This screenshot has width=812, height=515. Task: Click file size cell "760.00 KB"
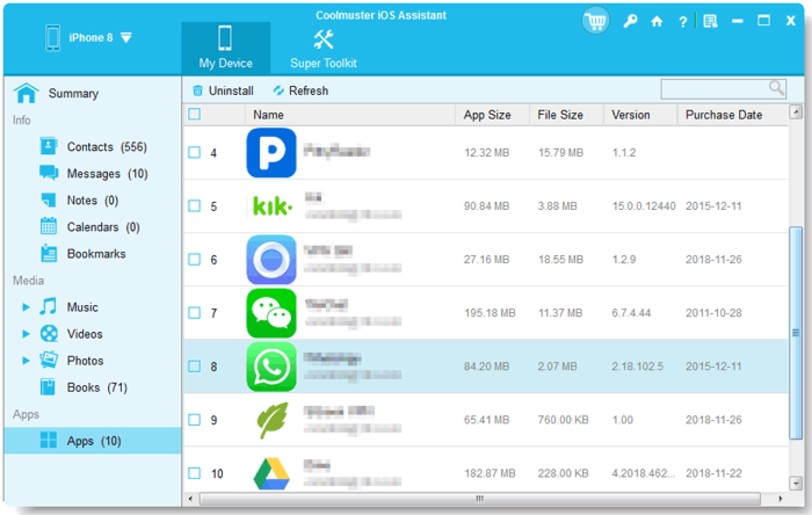pos(563,420)
